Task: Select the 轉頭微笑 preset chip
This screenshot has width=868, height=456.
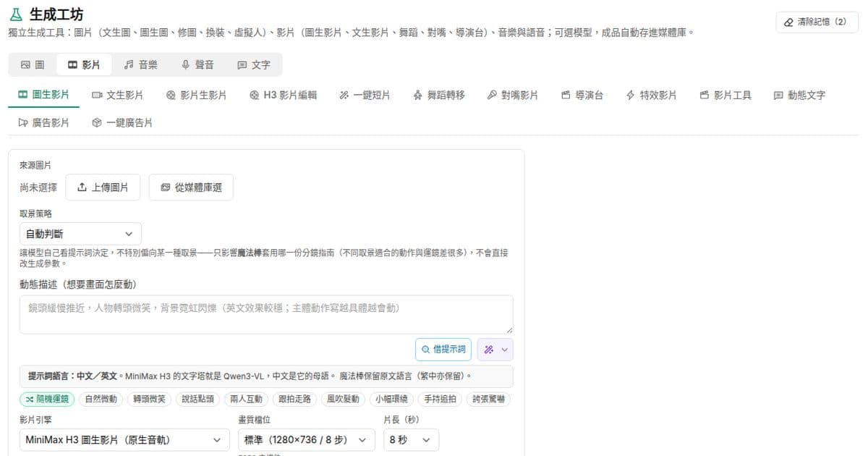Action: (149, 399)
